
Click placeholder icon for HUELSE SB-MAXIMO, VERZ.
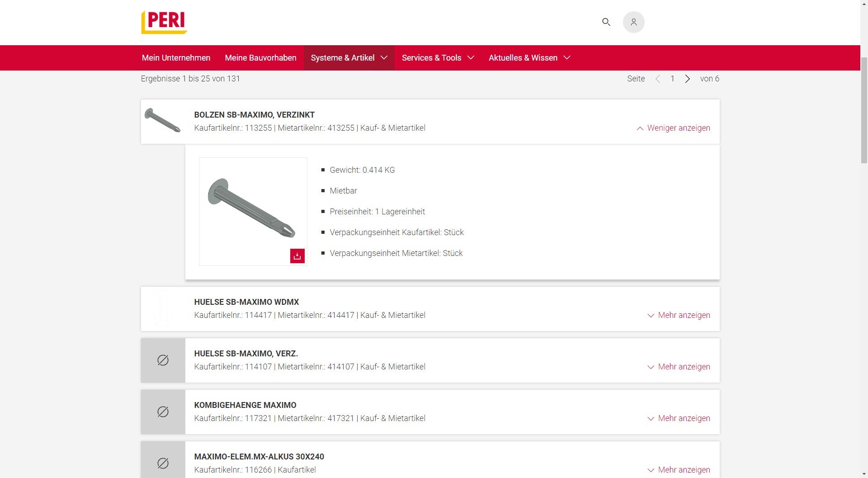[163, 360]
